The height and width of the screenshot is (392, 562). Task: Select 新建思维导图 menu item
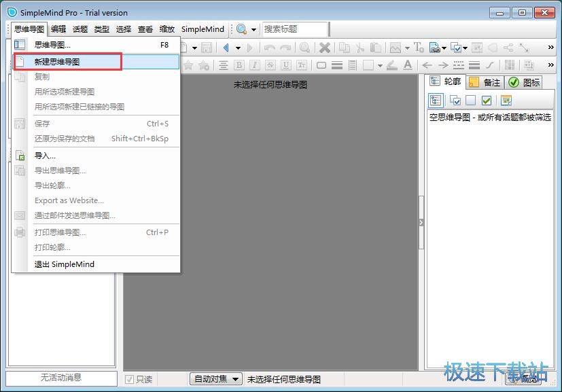tap(96, 62)
